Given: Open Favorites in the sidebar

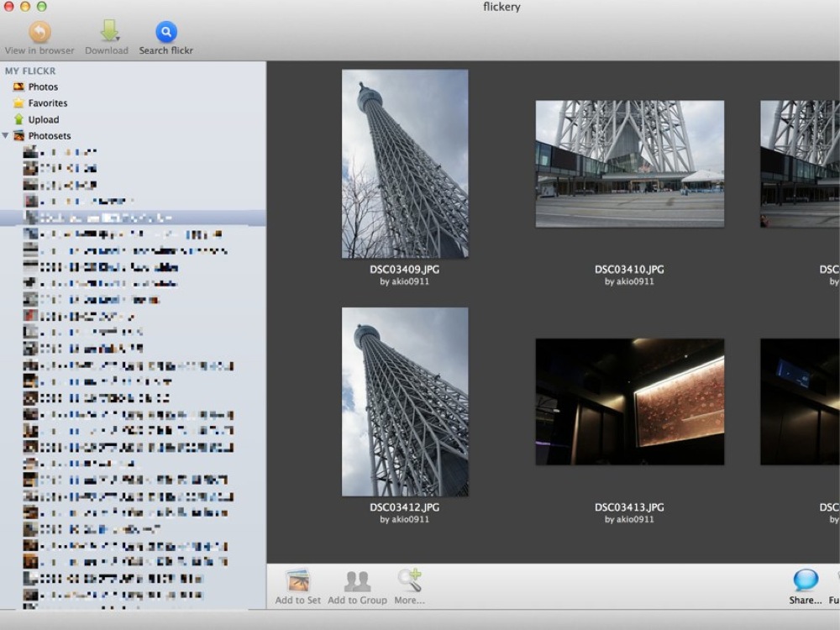Looking at the screenshot, I should [x=48, y=102].
